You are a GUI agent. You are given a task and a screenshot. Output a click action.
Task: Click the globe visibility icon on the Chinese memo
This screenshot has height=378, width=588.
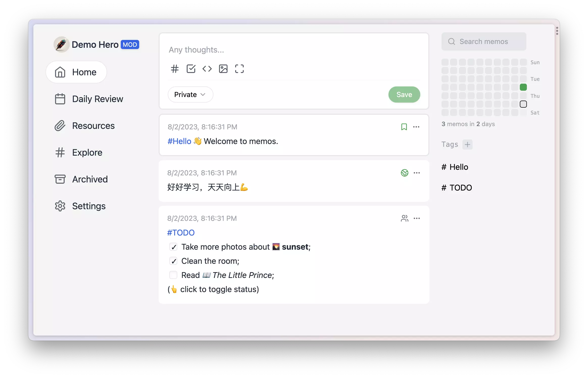(405, 173)
